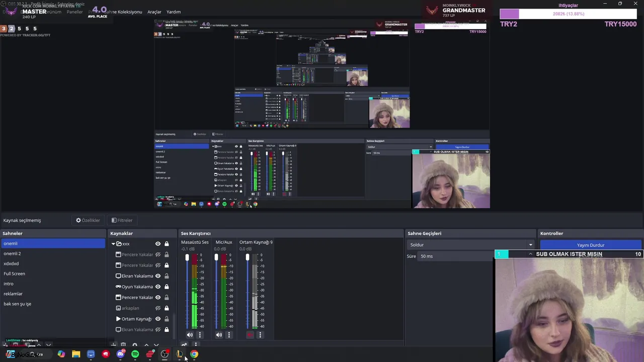Click the Özellikler button

(88, 220)
